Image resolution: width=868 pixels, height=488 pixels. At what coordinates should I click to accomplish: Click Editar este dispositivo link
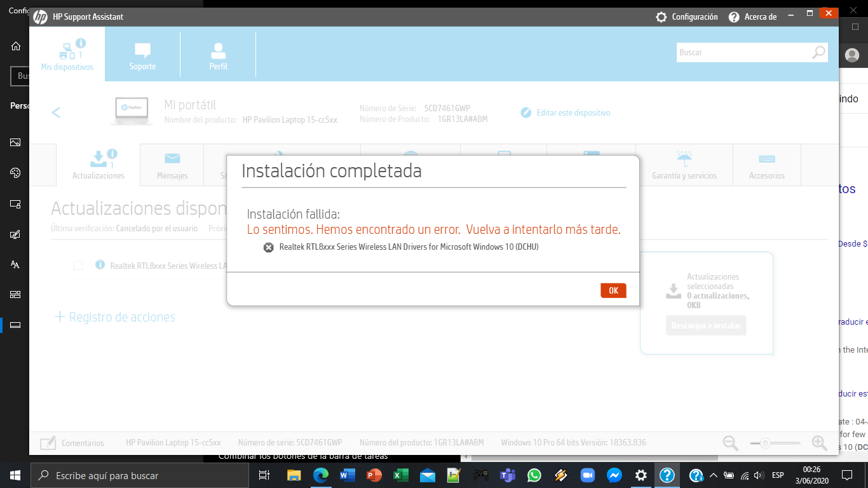point(573,112)
